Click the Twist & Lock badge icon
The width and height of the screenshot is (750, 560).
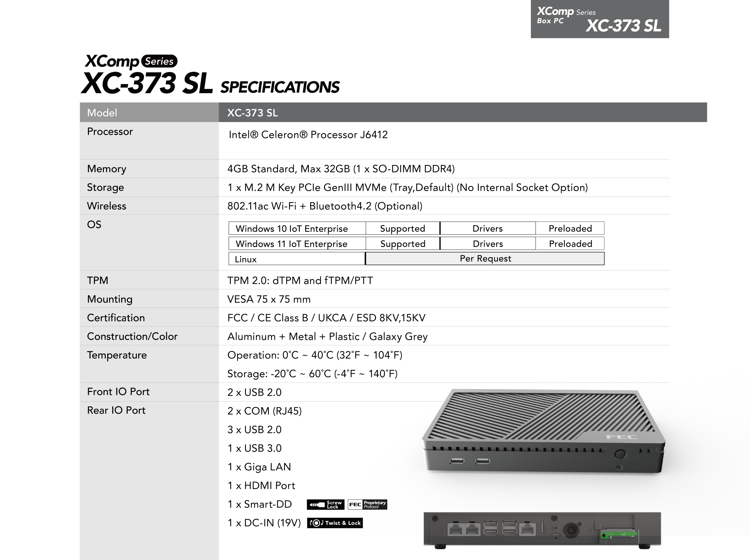tap(335, 523)
